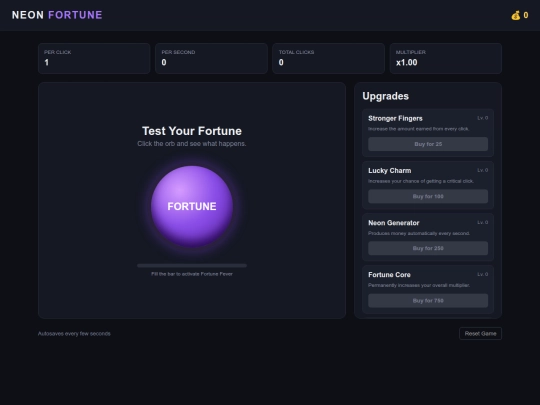Buy Lucky Charm upgrade for 100
The image size is (540, 405).
(x=428, y=196)
